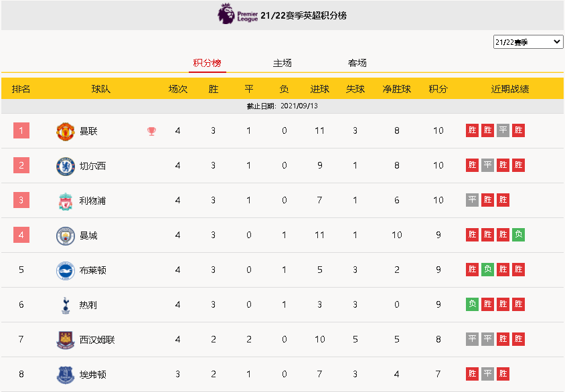Switch to the 客场 tab

coord(357,63)
